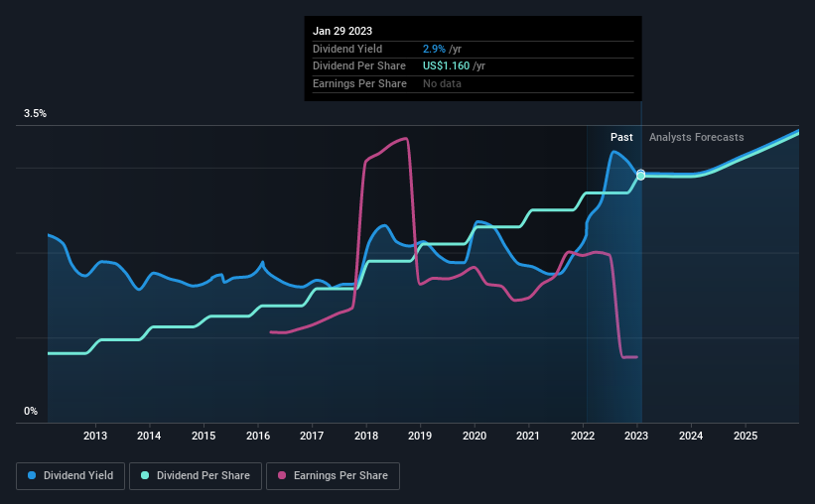Click the Past region label
This screenshot has width=815, height=504.
click(x=621, y=137)
